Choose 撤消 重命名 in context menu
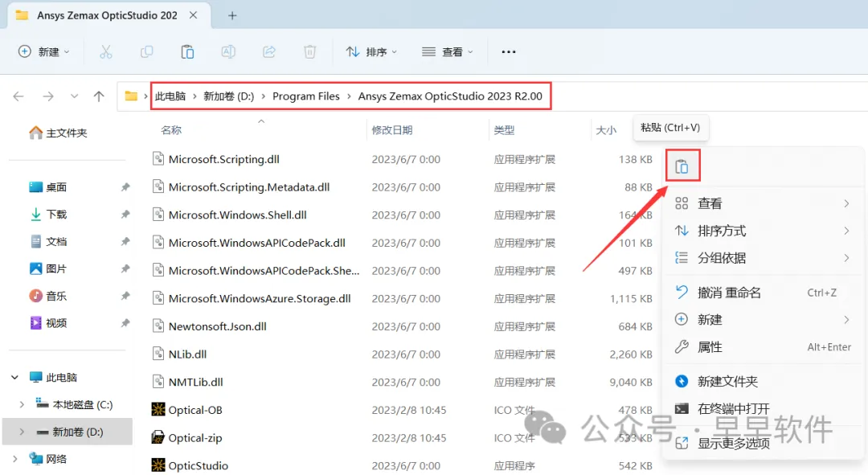 (x=762, y=293)
